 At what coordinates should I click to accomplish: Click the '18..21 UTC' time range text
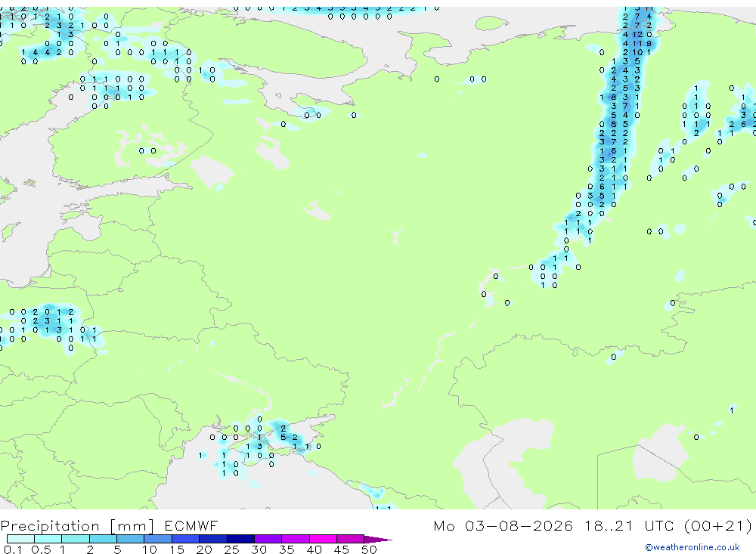click(629, 525)
